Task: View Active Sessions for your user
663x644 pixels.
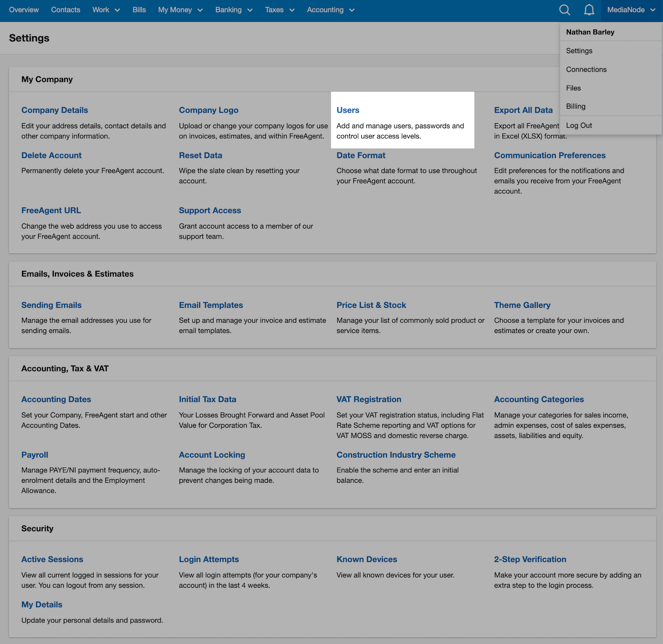Action: click(x=52, y=559)
